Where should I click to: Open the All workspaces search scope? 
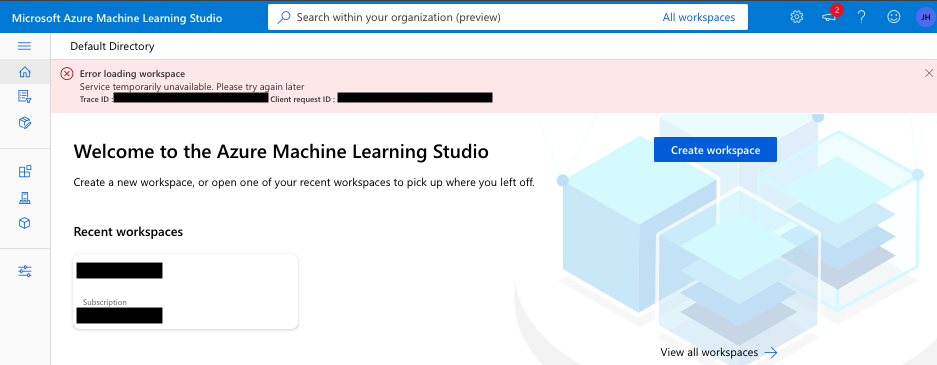[699, 17]
